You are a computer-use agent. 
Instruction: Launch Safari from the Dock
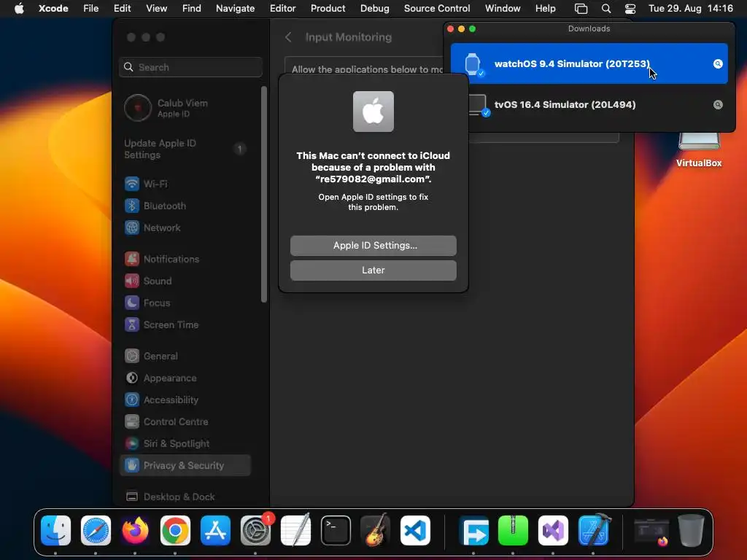[x=96, y=530]
